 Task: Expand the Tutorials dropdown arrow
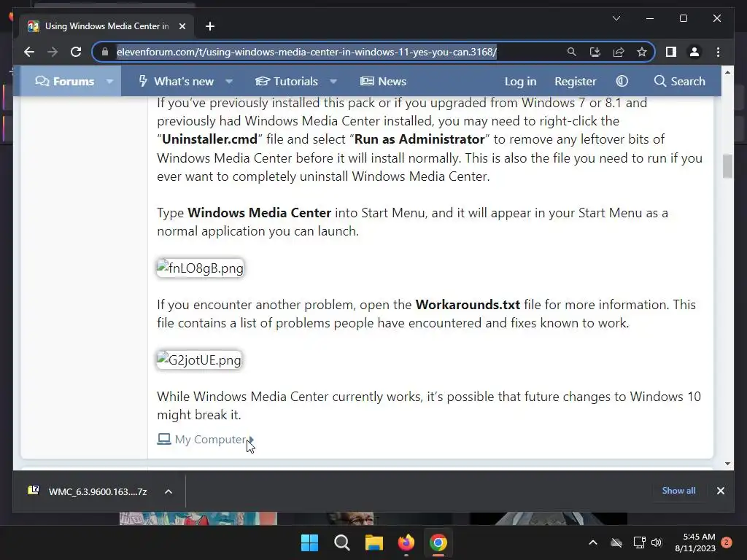333,82
